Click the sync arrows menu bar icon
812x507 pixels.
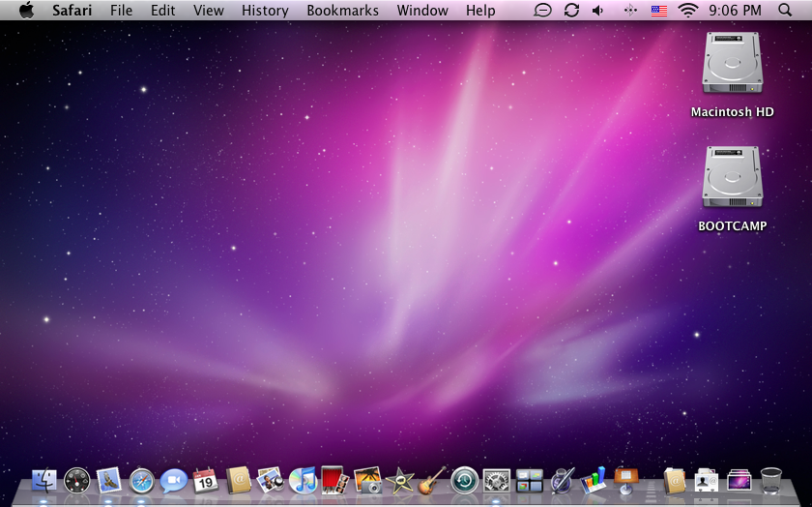coord(571,11)
